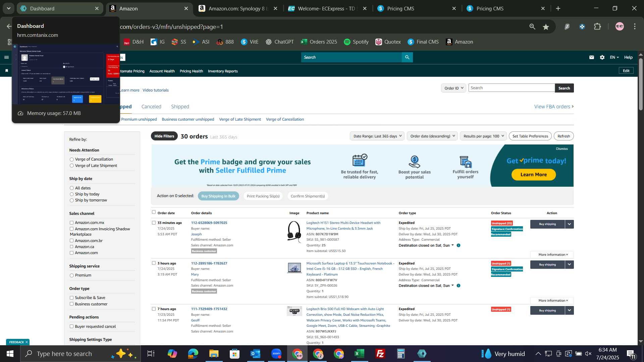Open Results per page dropdown

pos(483,136)
